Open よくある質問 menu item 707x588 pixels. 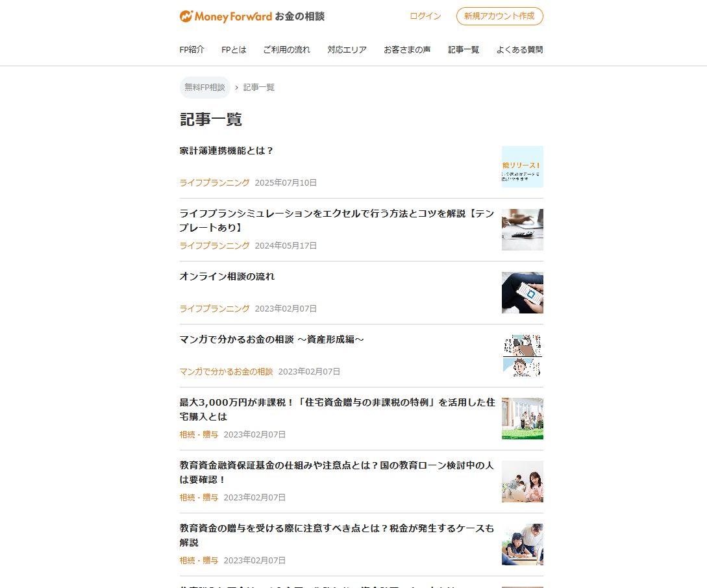[519, 50]
